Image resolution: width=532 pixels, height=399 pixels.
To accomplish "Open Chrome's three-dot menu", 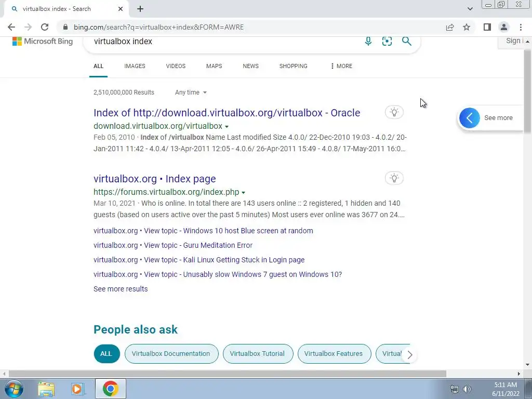I will [521, 27].
